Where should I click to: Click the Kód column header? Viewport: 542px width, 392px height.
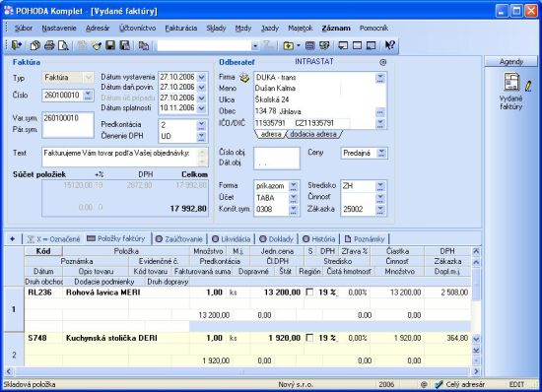pos(43,251)
